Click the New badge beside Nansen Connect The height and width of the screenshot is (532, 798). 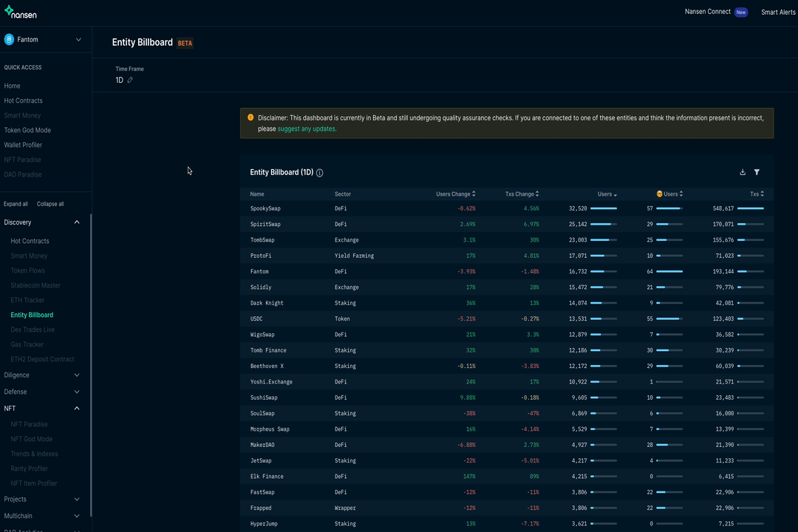[x=741, y=13]
